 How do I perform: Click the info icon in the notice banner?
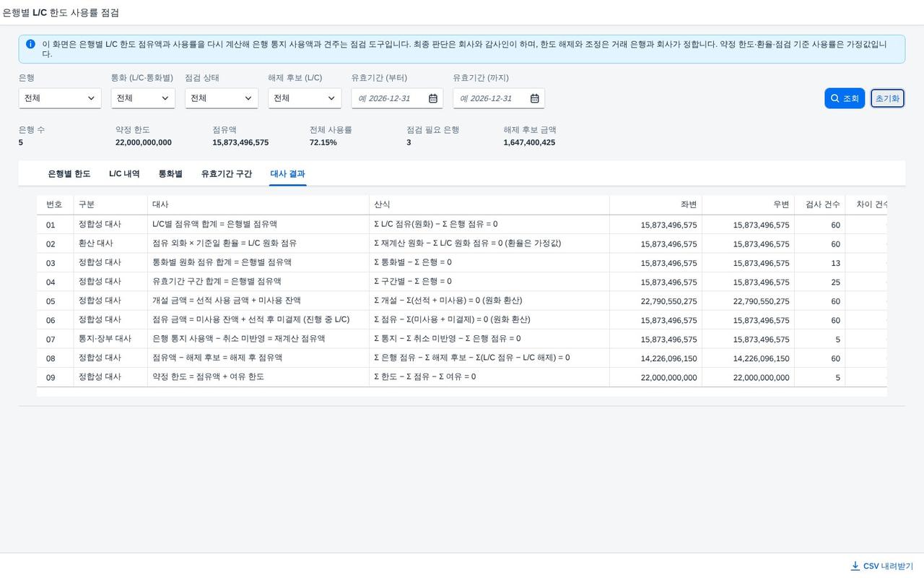[x=30, y=44]
